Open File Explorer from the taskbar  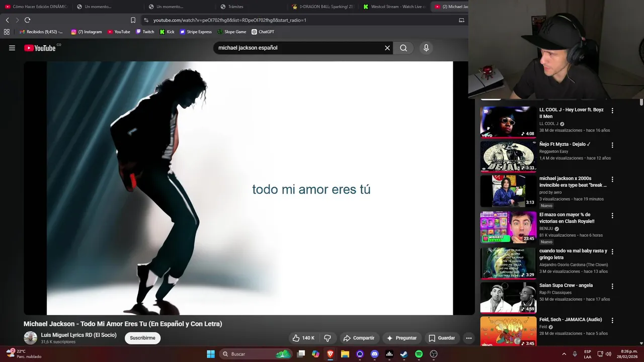coord(345,354)
